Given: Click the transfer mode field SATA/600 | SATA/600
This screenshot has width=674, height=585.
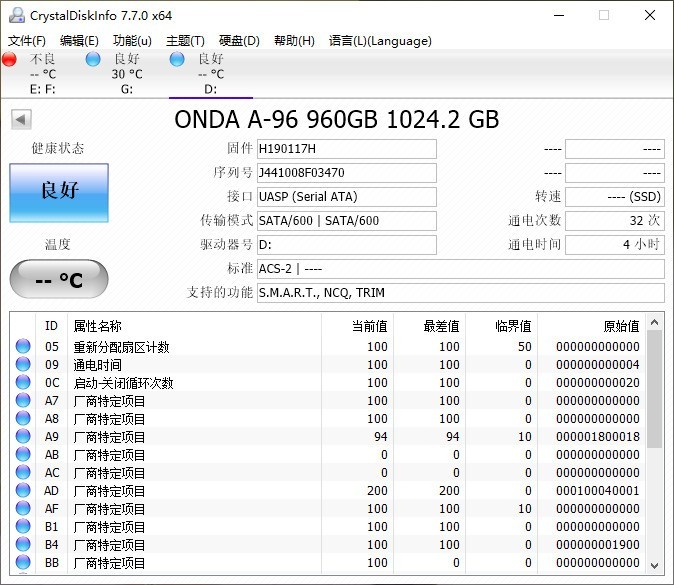Looking at the screenshot, I should (347, 221).
